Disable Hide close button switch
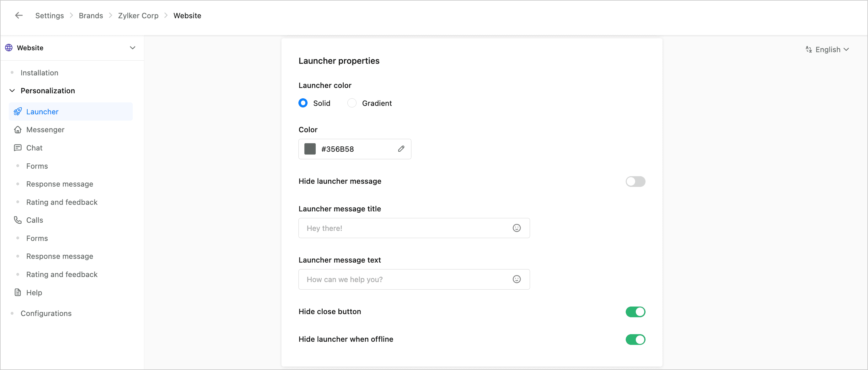868x370 pixels. 635,312
